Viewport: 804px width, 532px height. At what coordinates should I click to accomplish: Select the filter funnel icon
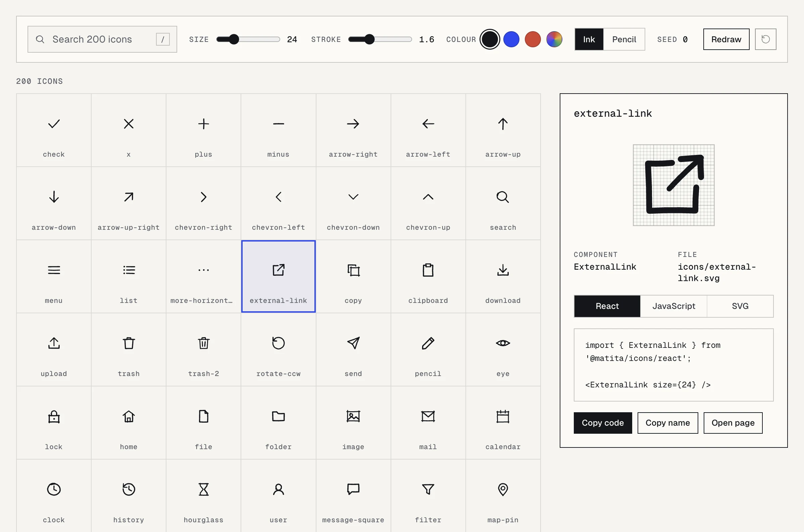click(x=428, y=496)
